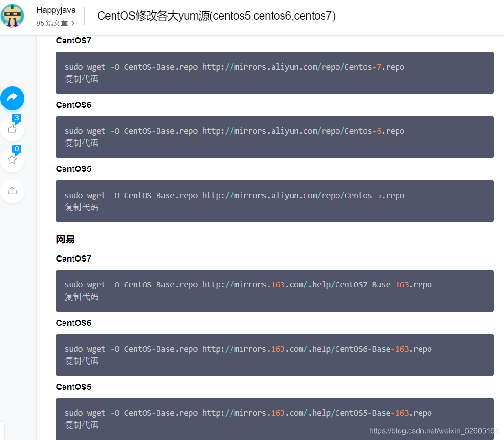Image resolution: width=504 pixels, height=440 pixels.
Task: Click the favorites count badge 0
Action: click(17, 149)
